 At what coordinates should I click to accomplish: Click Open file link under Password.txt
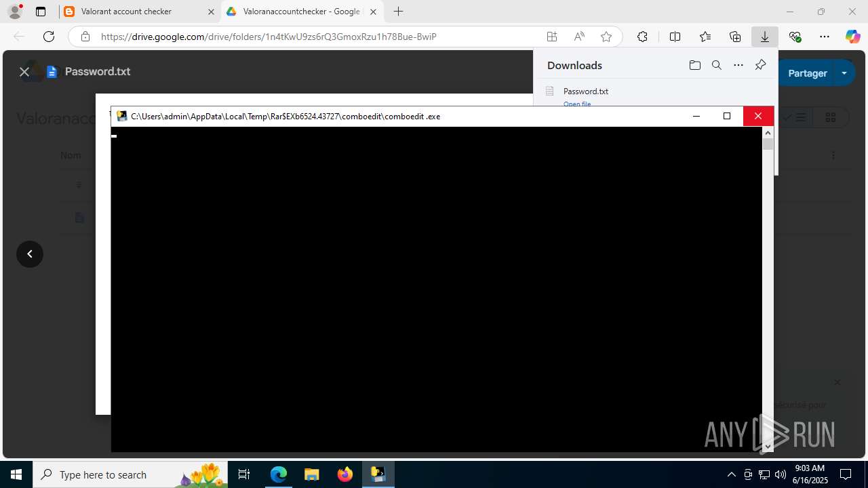tap(577, 104)
